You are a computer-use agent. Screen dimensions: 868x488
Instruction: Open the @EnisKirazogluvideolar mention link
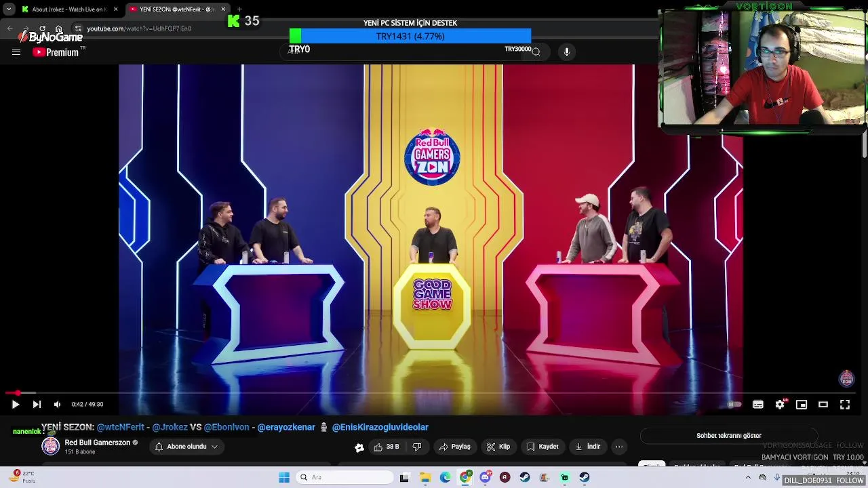click(x=380, y=427)
